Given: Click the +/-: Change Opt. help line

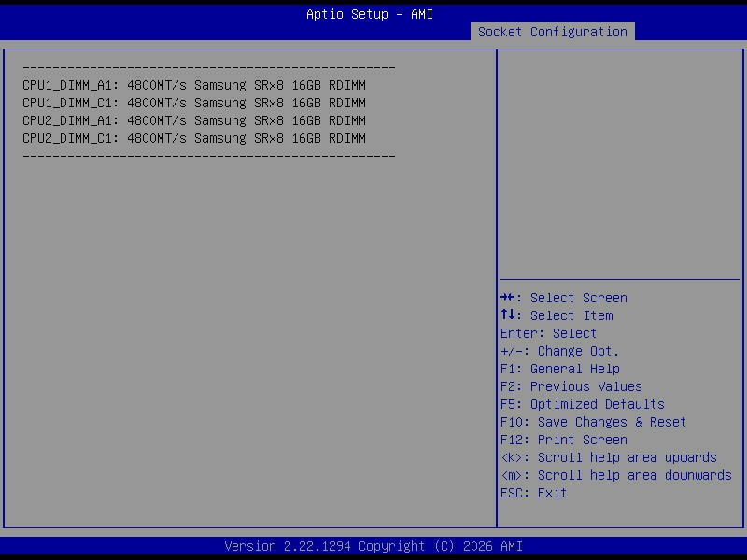Looking at the screenshot, I should 559,351.
